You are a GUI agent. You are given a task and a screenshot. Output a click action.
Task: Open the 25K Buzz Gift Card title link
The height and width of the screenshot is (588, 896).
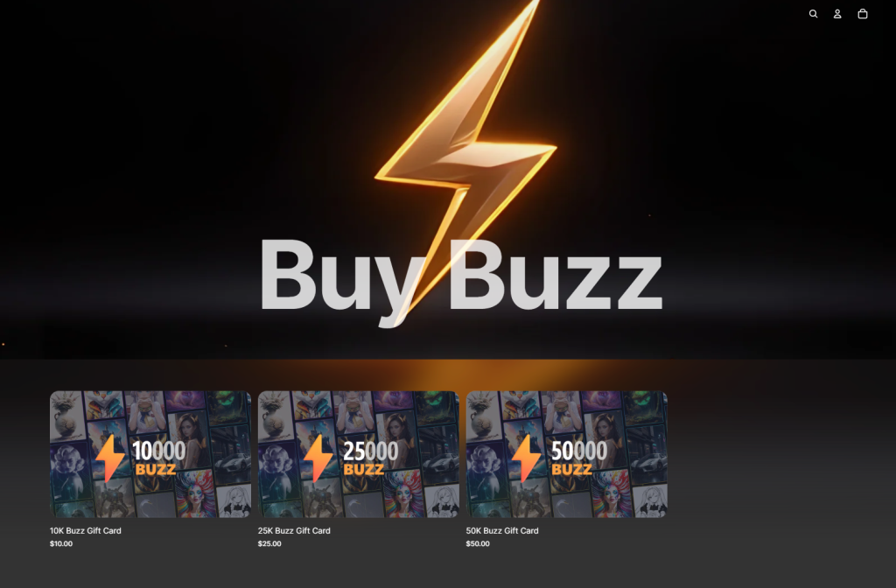click(x=294, y=530)
